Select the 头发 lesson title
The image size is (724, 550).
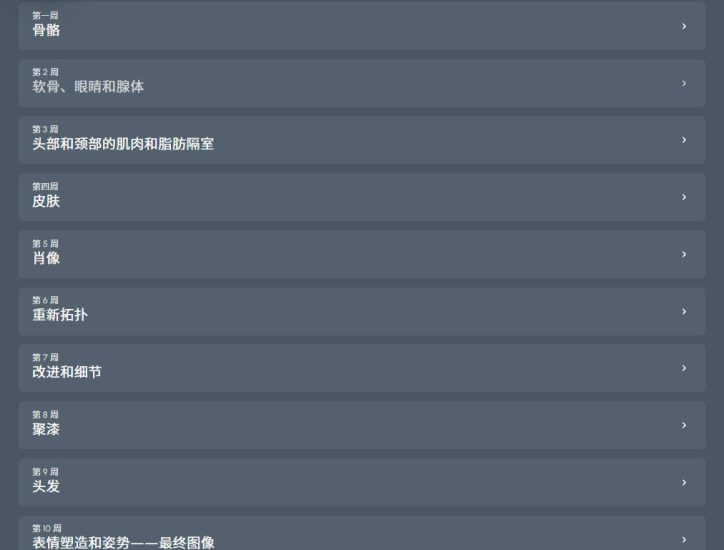46,486
